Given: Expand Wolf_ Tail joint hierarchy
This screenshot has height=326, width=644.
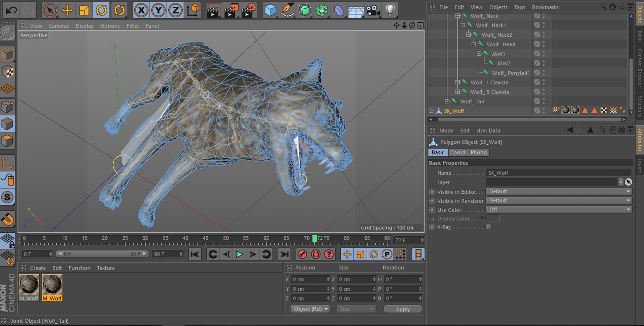Looking at the screenshot, I should click(x=447, y=101).
